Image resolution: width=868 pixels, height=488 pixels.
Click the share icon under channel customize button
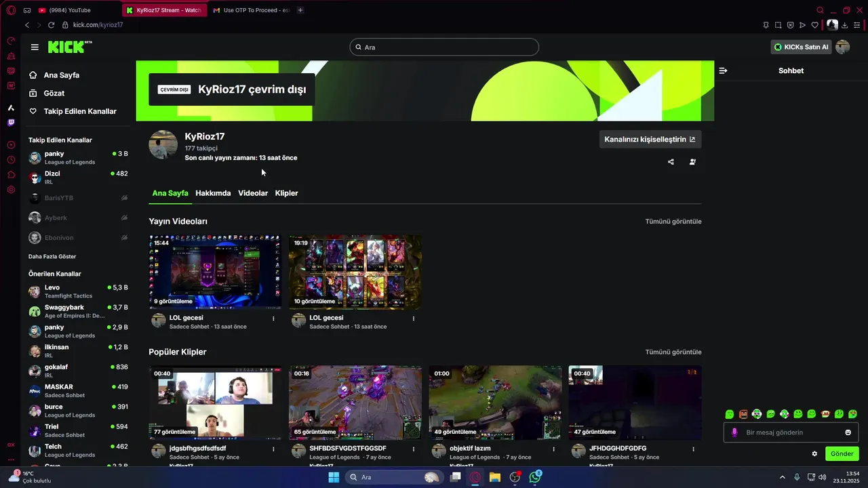click(671, 162)
